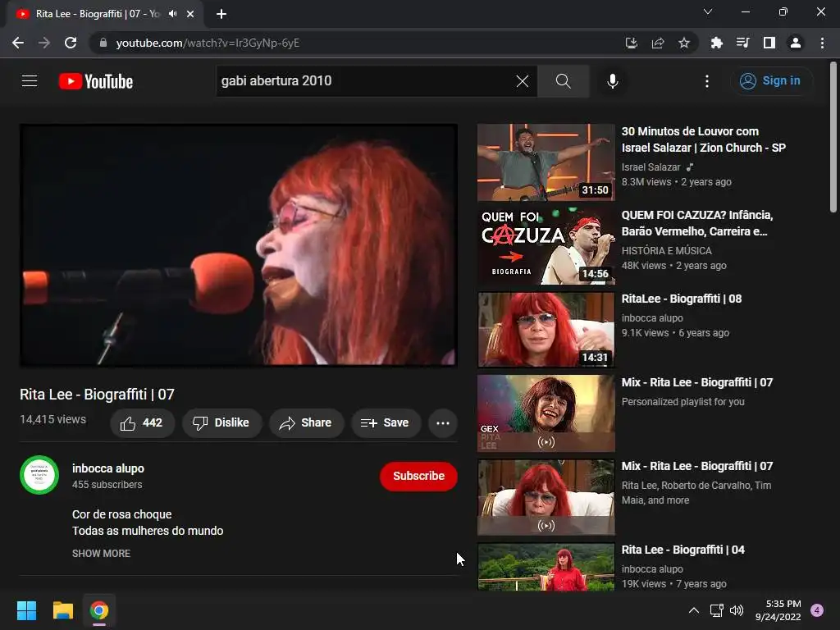
Task: Open a new tab with plus
Action: tap(221, 14)
